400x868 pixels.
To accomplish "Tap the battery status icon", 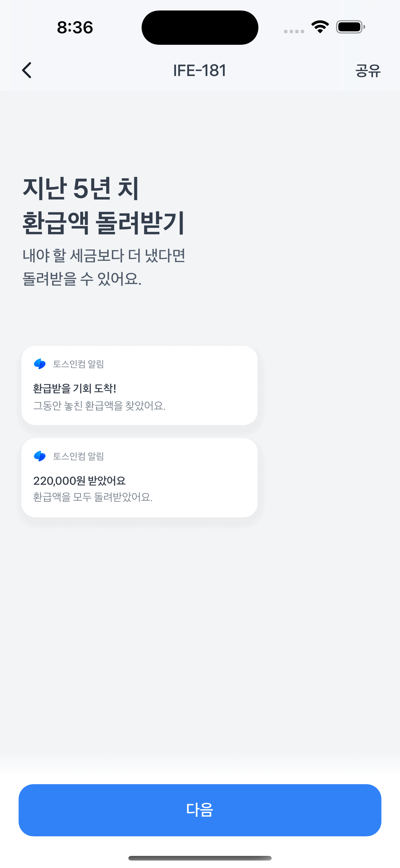I will coord(350,27).
